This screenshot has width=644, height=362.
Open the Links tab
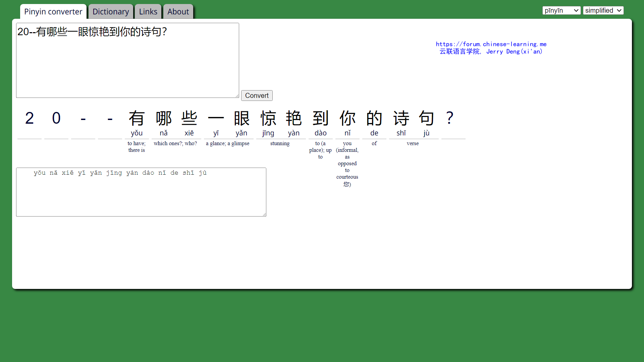(148, 12)
